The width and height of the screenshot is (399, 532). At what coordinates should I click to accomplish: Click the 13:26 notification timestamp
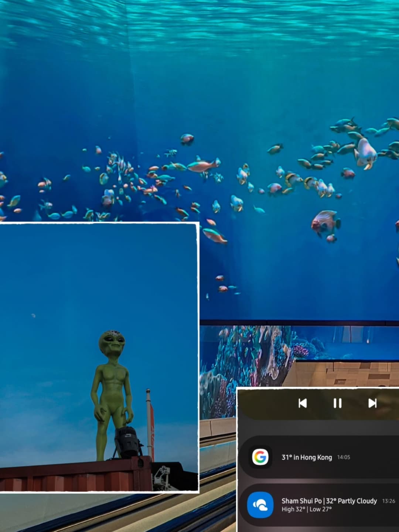[x=389, y=501]
